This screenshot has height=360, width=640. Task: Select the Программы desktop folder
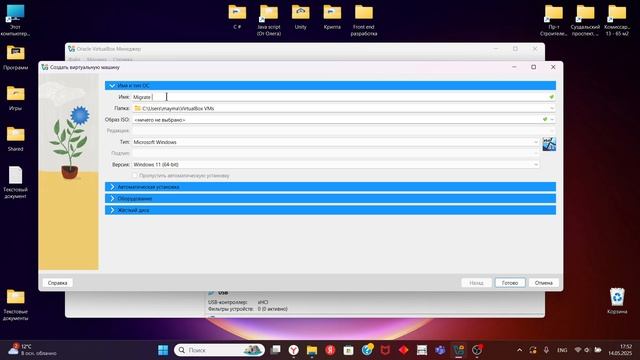(16, 58)
